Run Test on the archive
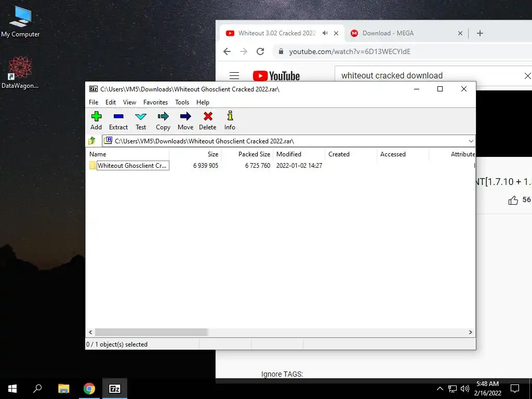The width and height of the screenshot is (532, 399). click(141, 121)
